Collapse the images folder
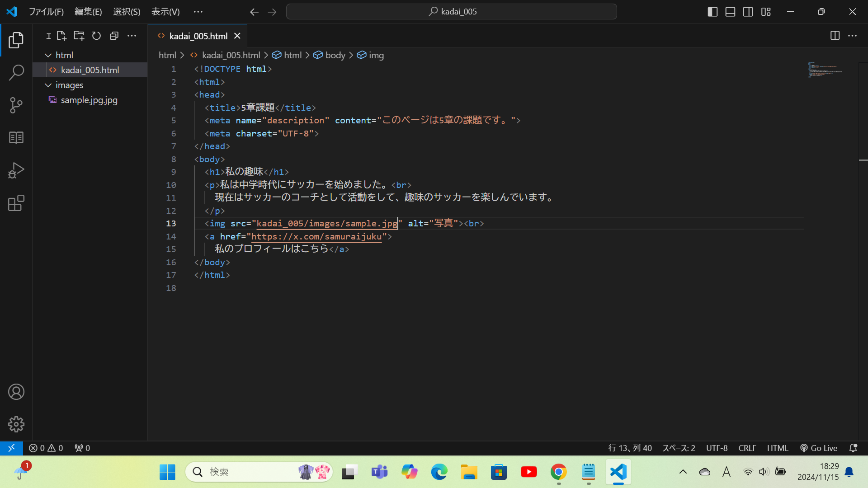The image size is (868, 488). coord(48,85)
